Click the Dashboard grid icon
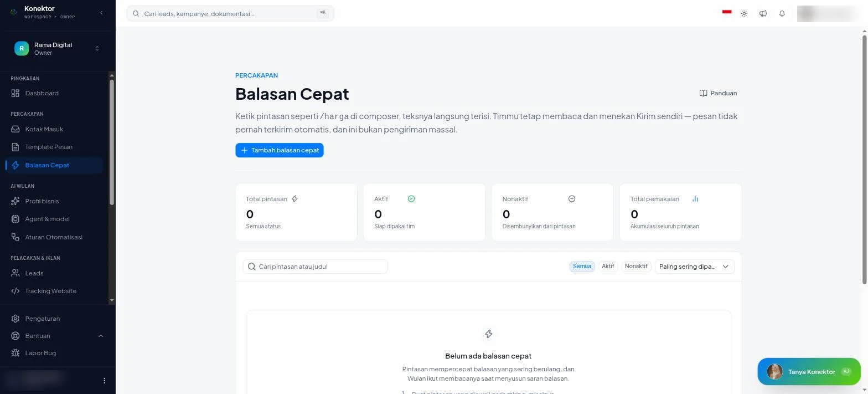Viewport: 868px width, 394px height. [x=15, y=93]
